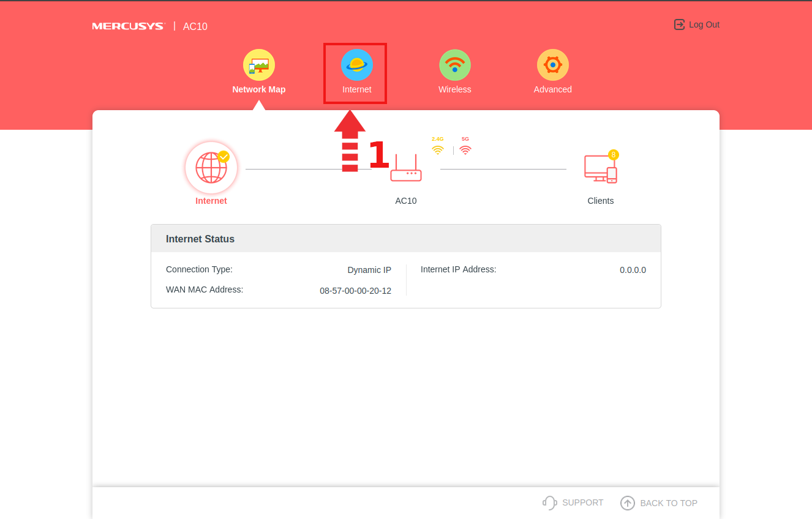
Task: Click the WAN MAC value 08-57-00-00-20-12
Action: 356,291
